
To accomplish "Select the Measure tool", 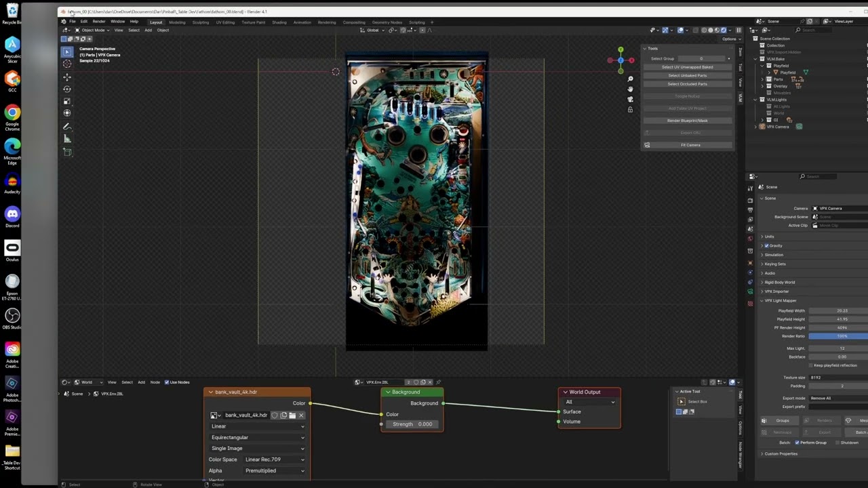I will pos(67,139).
